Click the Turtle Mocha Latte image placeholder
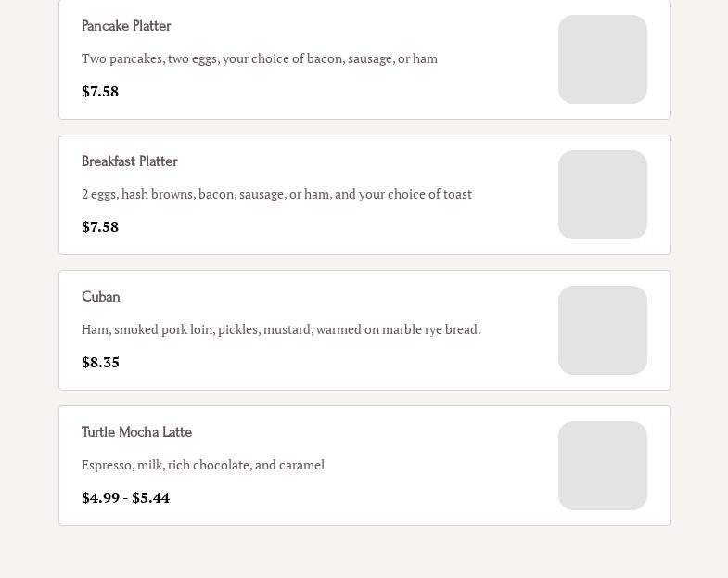Viewport: 728px width, 578px height. pyautogui.click(x=602, y=466)
